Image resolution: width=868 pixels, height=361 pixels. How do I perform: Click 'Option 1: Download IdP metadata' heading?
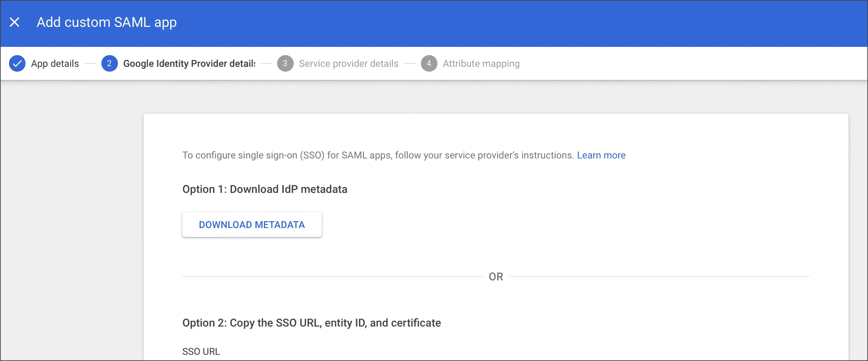[265, 189]
